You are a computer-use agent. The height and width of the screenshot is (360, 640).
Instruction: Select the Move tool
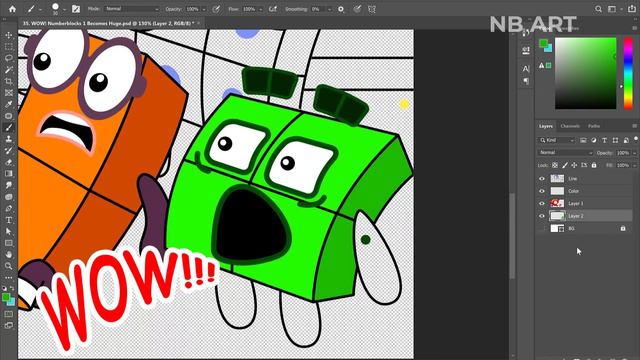coord(9,35)
